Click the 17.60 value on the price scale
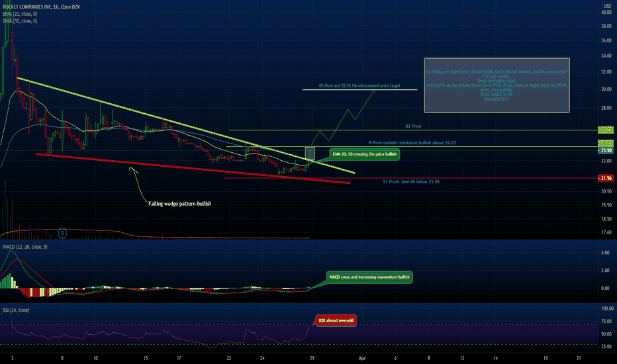The image size is (617, 364). pyautogui.click(x=606, y=232)
